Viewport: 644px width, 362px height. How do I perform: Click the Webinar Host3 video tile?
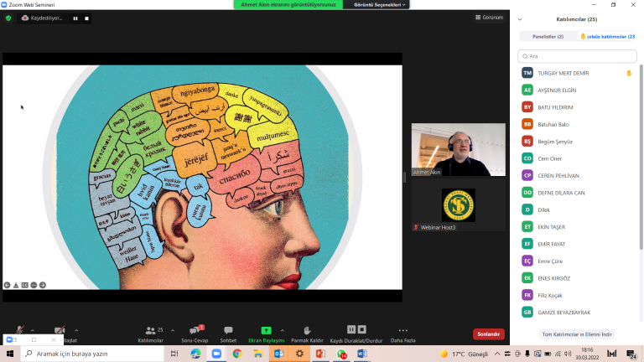pos(459,205)
